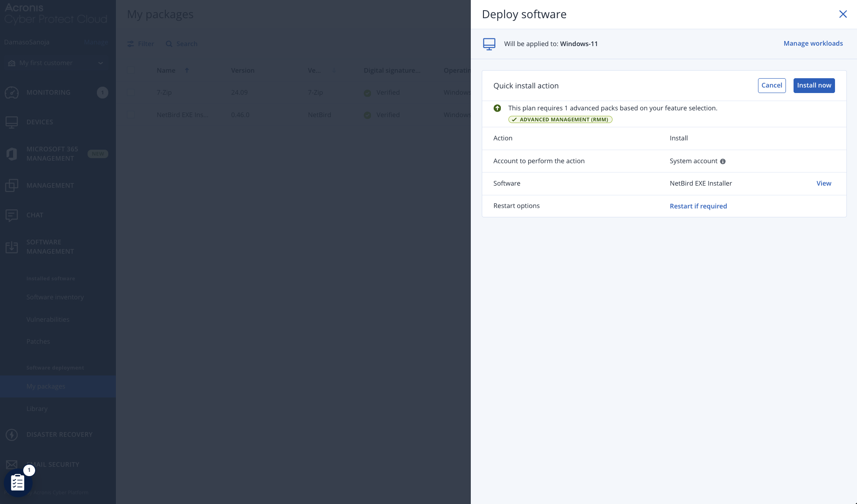Click the Monitoring gauge icon
The width and height of the screenshot is (857, 504).
12,93
